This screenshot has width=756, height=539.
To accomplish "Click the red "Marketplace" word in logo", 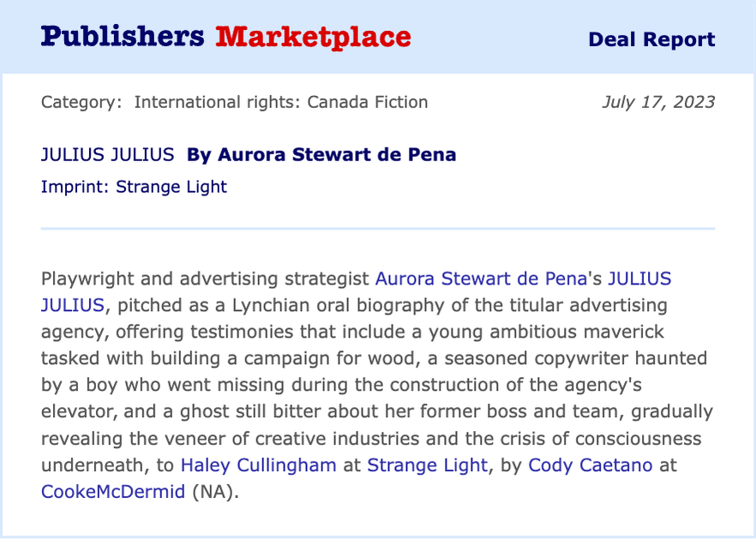I will tap(314, 38).
